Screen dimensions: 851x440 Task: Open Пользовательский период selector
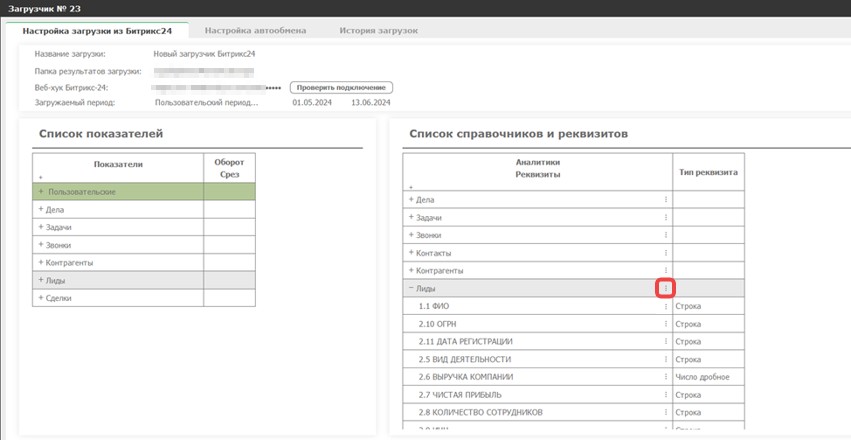[x=206, y=102]
